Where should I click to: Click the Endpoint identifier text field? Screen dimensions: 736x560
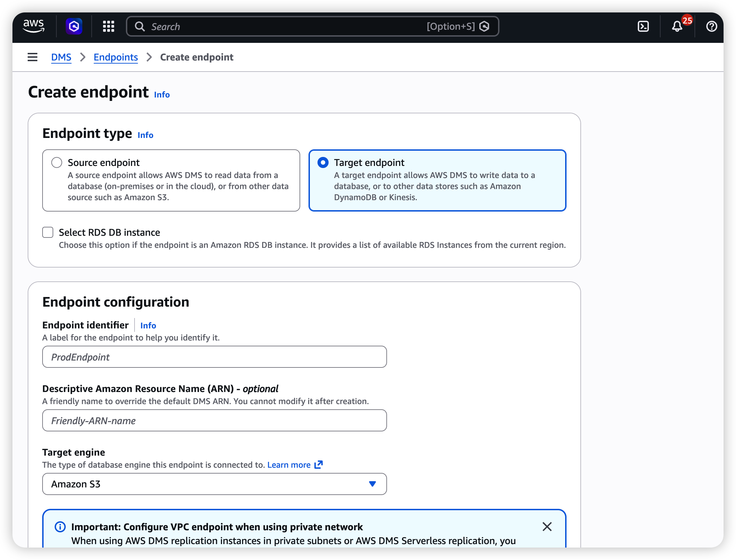click(x=214, y=357)
